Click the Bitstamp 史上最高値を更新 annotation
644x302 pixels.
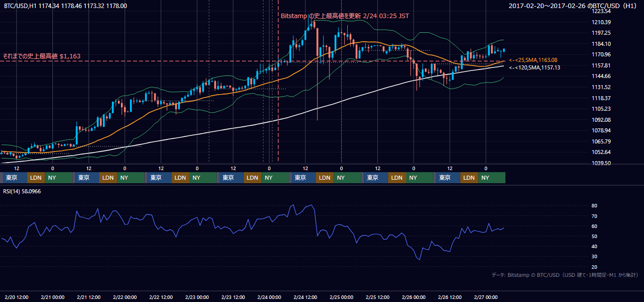pyautogui.click(x=345, y=16)
